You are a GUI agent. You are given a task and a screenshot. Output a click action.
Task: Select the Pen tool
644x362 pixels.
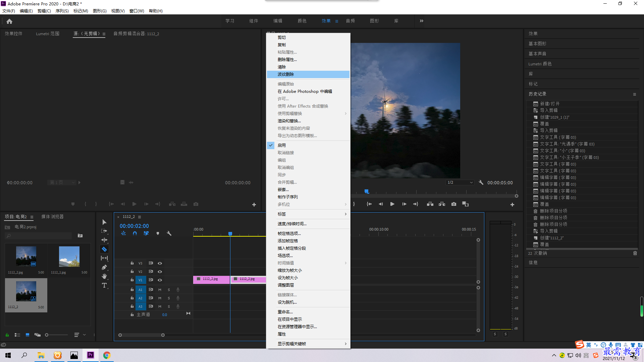pyautogui.click(x=104, y=267)
